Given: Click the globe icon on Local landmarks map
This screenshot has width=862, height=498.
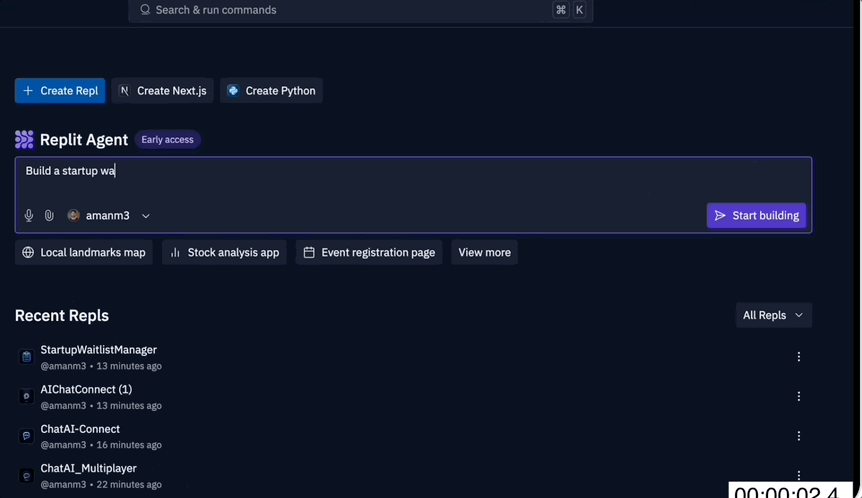Looking at the screenshot, I should [28, 252].
